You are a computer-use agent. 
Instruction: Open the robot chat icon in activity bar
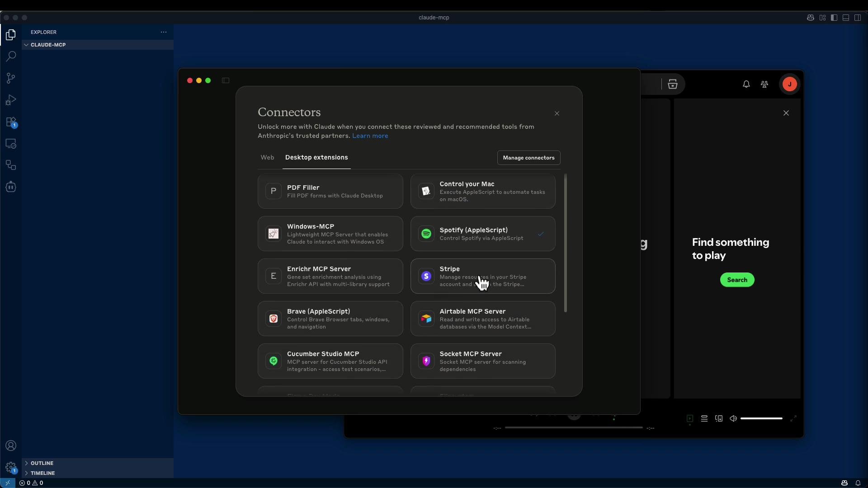click(x=11, y=187)
